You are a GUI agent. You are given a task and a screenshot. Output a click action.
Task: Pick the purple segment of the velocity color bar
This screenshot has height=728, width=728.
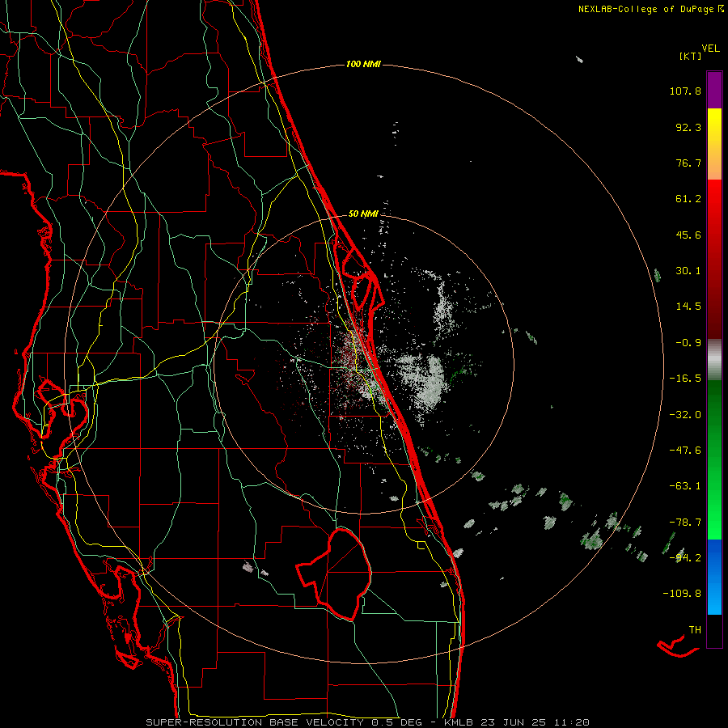(x=714, y=90)
